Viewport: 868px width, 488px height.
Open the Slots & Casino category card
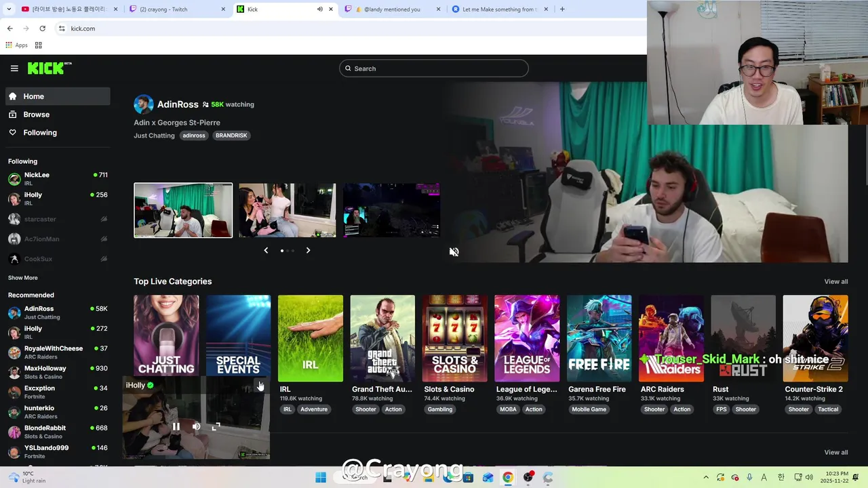[454, 338]
